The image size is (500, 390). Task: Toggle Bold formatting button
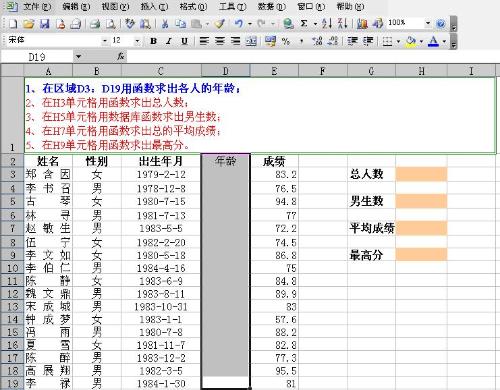coord(153,41)
